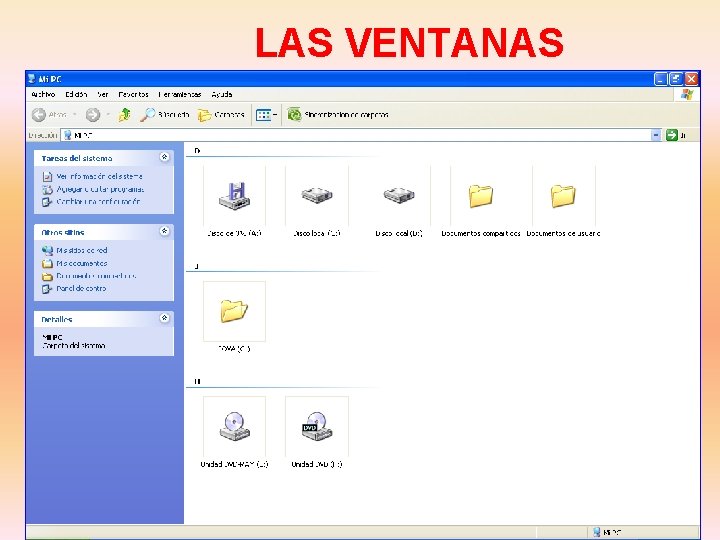This screenshot has height=540, width=720.
Task: Click the Disco local (D:) label
Action: (399, 233)
